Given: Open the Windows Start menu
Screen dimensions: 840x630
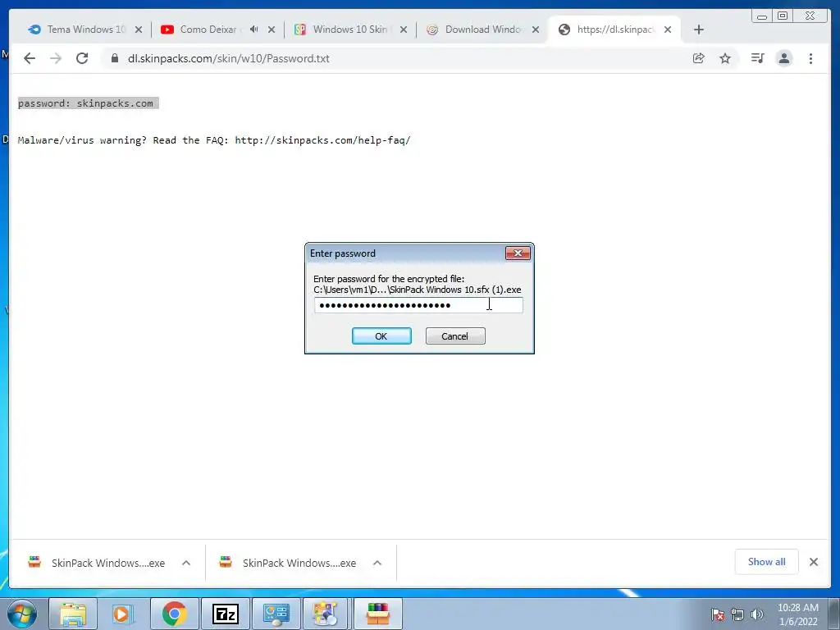Looking at the screenshot, I should (22, 614).
